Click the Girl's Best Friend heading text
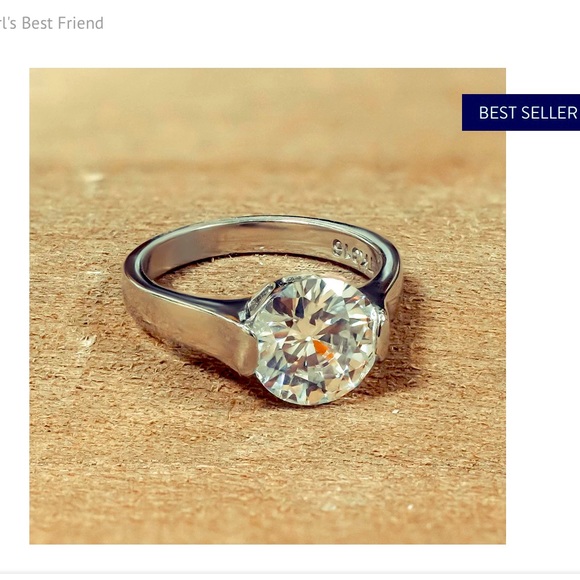This screenshot has width=580, height=580. [x=52, y=23]
